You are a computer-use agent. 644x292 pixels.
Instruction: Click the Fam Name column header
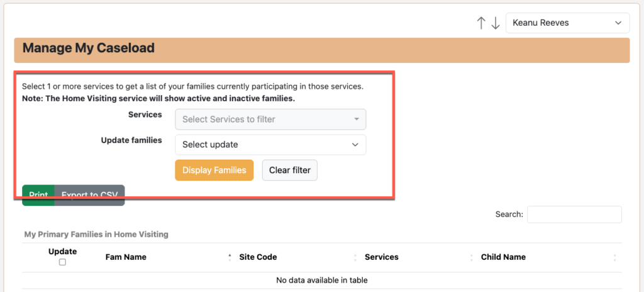[x=126, y=257]
